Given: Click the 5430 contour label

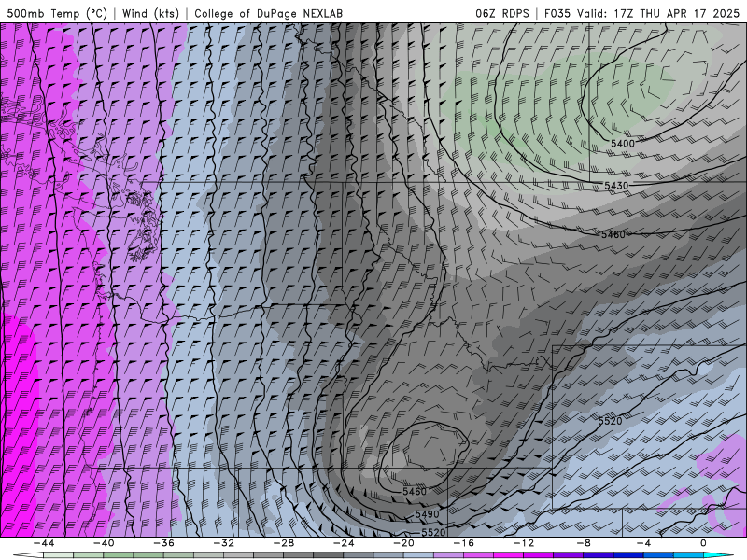Looking at the screenshot, I should [x=616, y=185].
